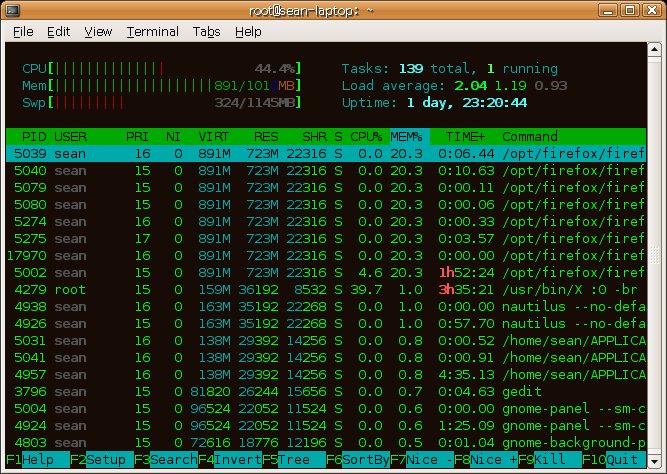This screenshot has height=474, width=667.
Task: Click the Load average 2.04 value
Action: 470,86
